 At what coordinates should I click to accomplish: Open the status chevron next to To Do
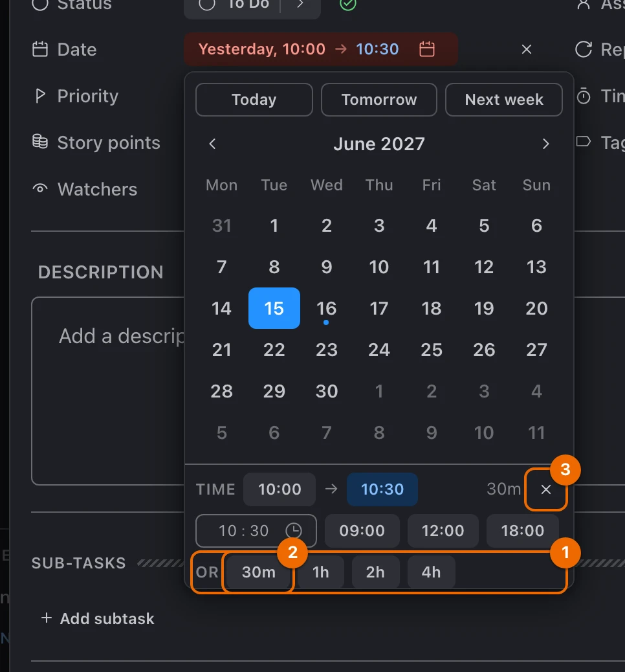click(300, 5)
